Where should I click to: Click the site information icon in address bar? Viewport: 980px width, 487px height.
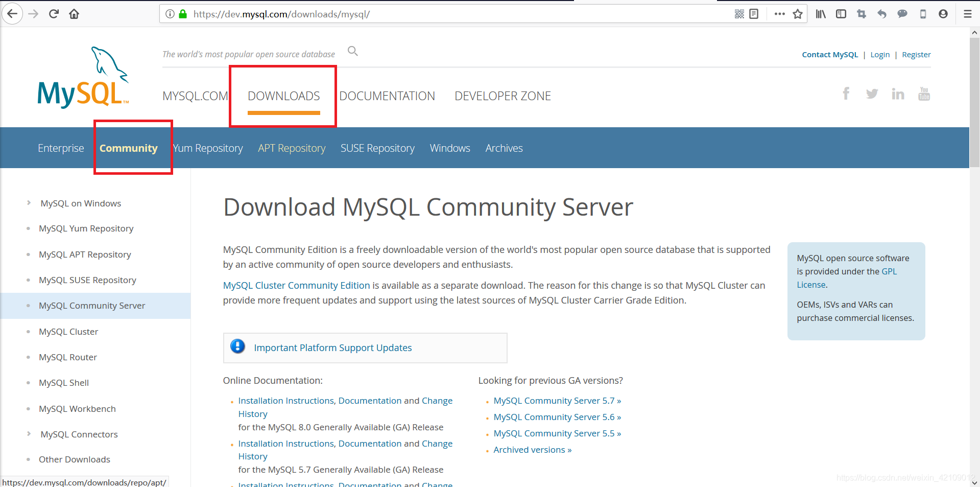(170, 14)
